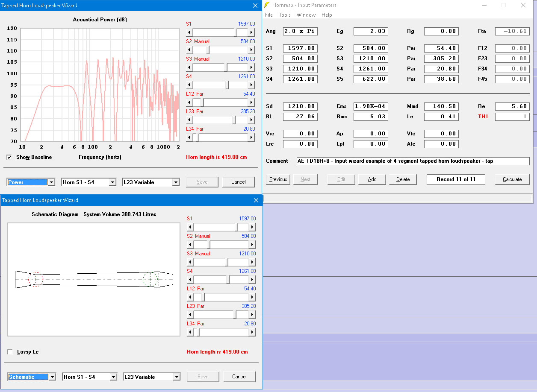Click S2 Manual slider right arrow in Power wizard
The height and width of the screenshot is (392, 537).
251,50
